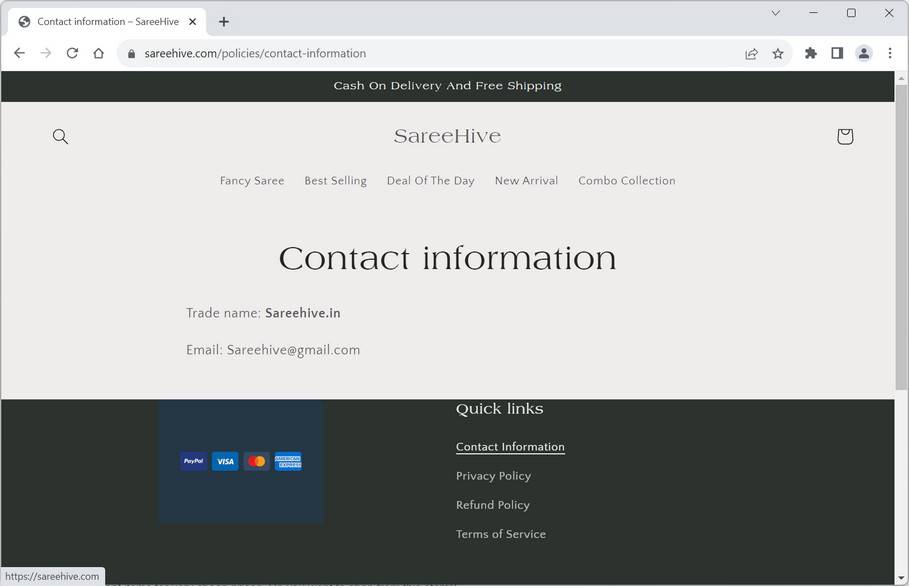Open the Privacy Policy link
The image size is (909, 586).
(x=493, y=475)
